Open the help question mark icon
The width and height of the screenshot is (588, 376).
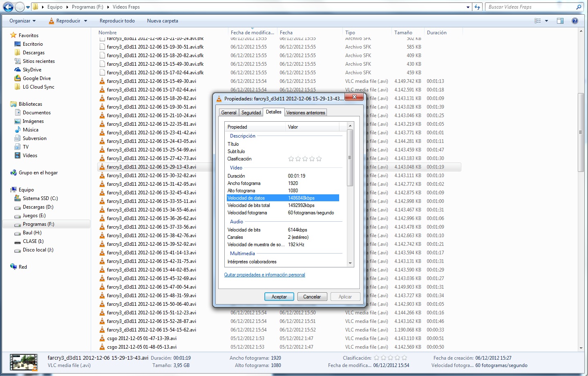coord(575,21)
